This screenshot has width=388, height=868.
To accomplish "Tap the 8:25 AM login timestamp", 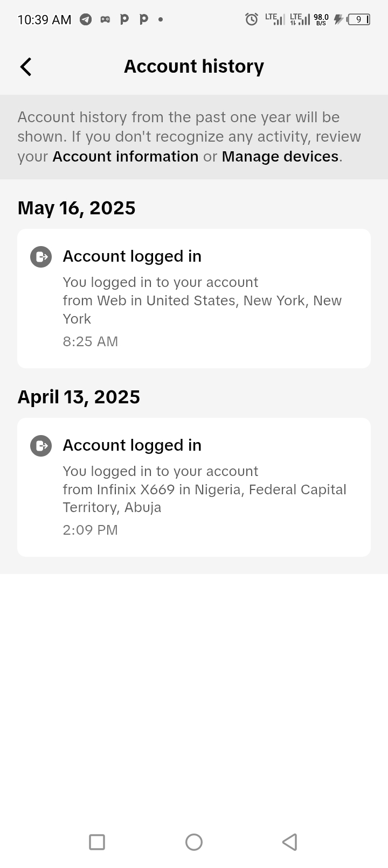I will [91, 342].
